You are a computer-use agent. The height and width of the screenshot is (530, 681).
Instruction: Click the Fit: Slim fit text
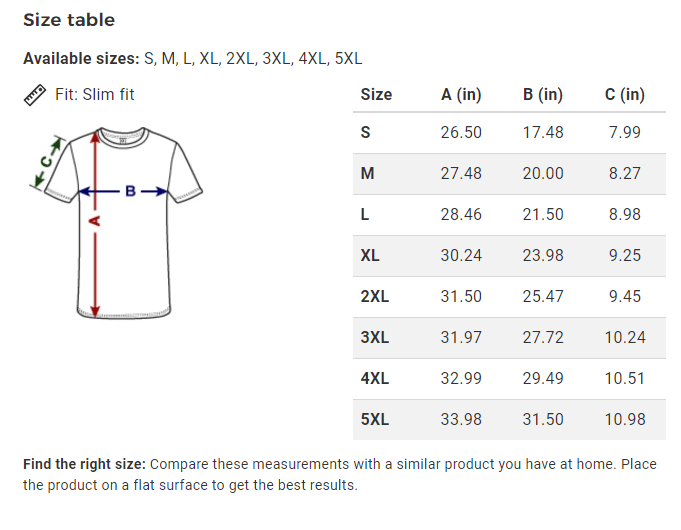(x=95, y=94)
